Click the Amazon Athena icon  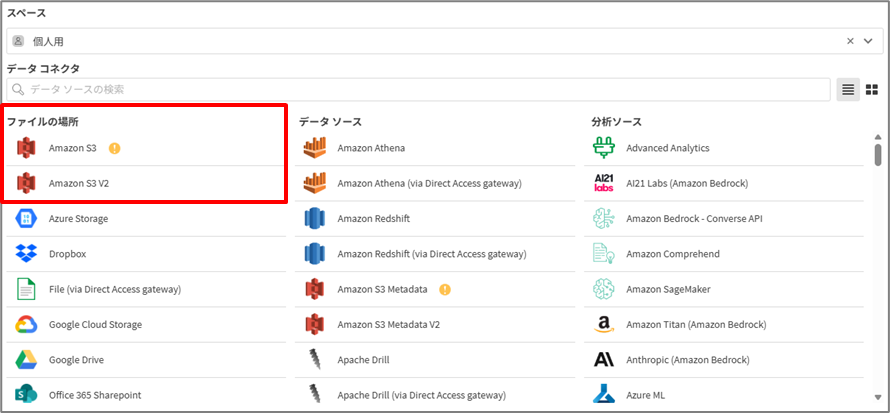tap(315, 148)
